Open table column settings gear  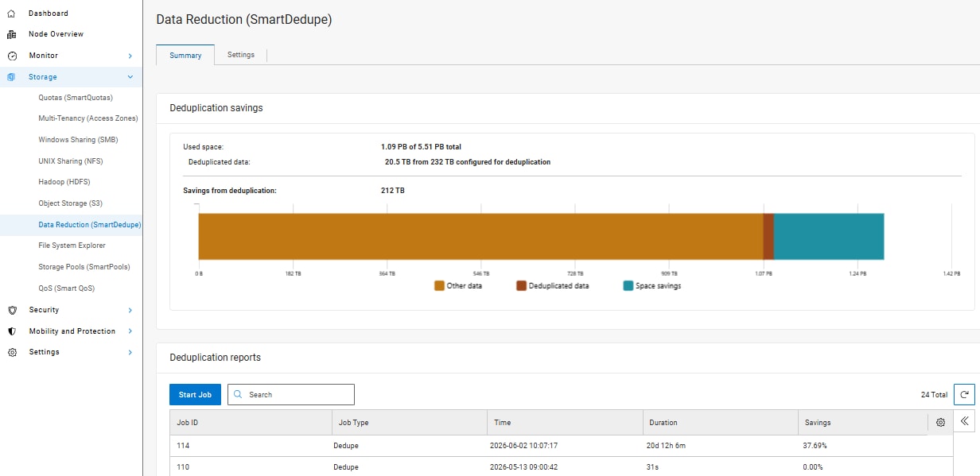(940, 422)
